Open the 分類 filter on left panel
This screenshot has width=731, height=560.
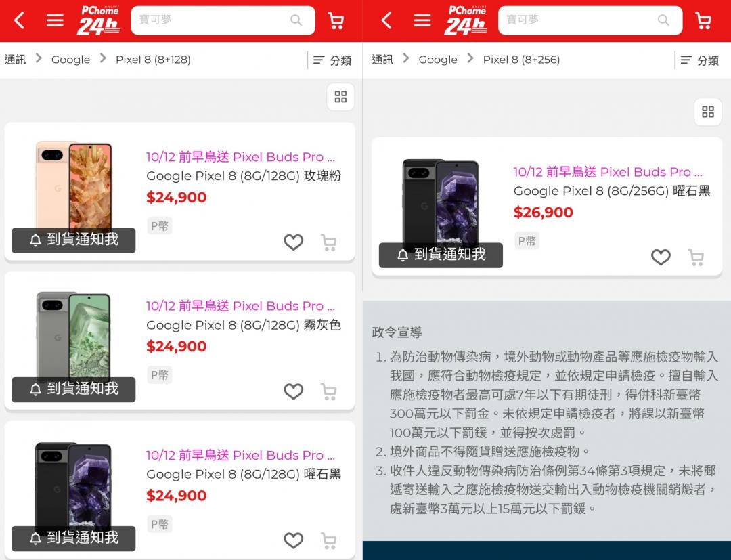[332, 60]
